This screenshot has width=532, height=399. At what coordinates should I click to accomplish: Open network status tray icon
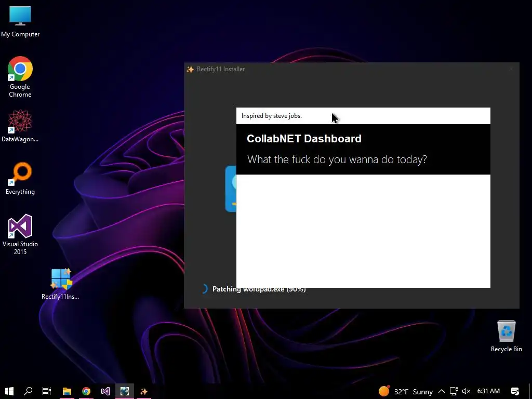[x=454, y=391]
